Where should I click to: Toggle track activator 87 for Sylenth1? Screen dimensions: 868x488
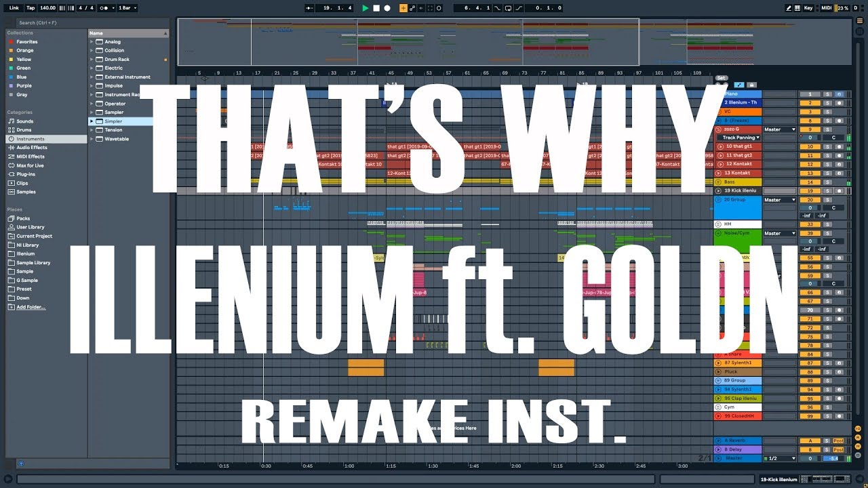pyautogui.click(x=810, y=363)
